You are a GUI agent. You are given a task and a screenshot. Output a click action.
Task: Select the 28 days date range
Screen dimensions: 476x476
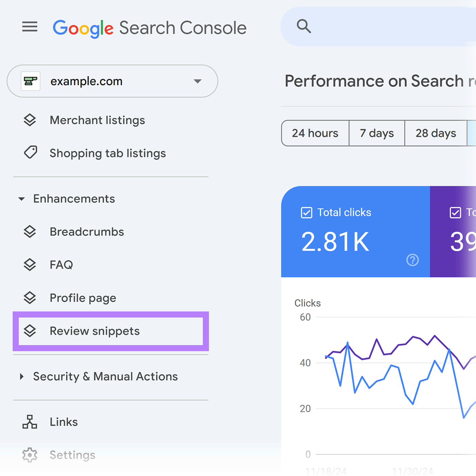(x=436, y=133)
